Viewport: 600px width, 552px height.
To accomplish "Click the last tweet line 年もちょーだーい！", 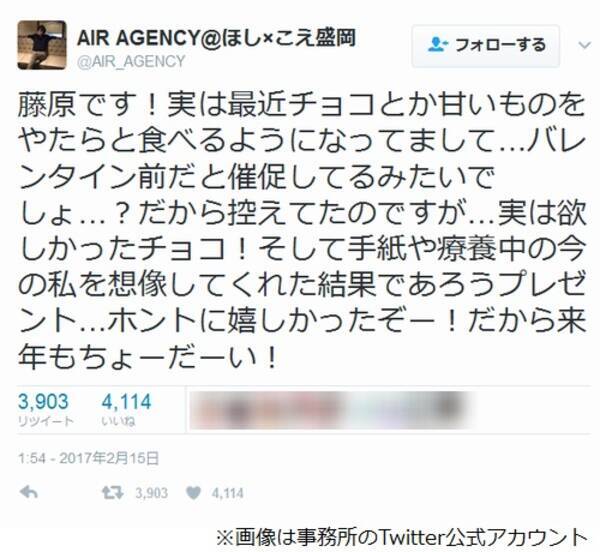I will click(148, 357).
